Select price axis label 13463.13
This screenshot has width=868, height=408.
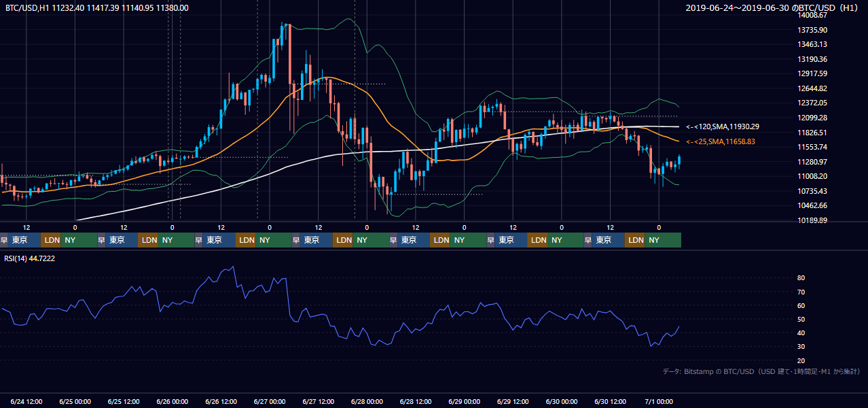812,44
